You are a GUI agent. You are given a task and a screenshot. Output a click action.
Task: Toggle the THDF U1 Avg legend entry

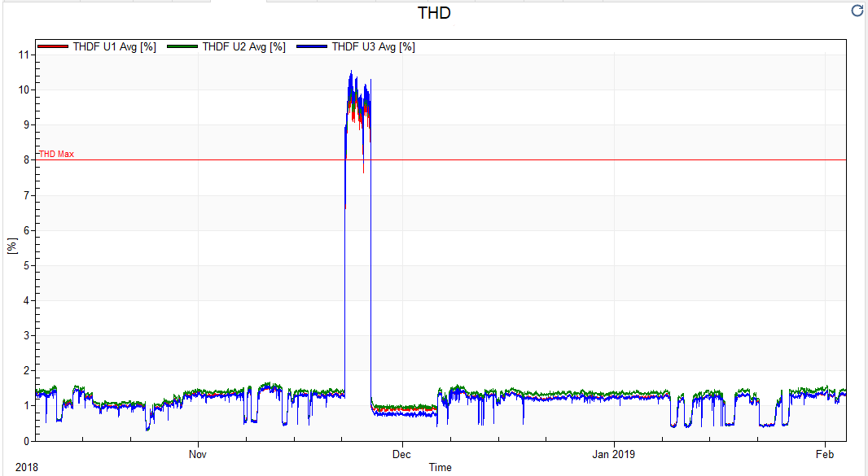tap(97, 47)
